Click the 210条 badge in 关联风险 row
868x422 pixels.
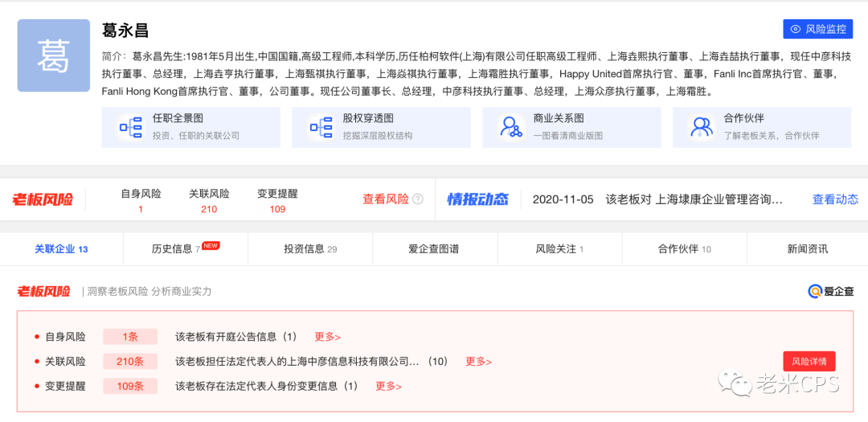coord(130,362)
